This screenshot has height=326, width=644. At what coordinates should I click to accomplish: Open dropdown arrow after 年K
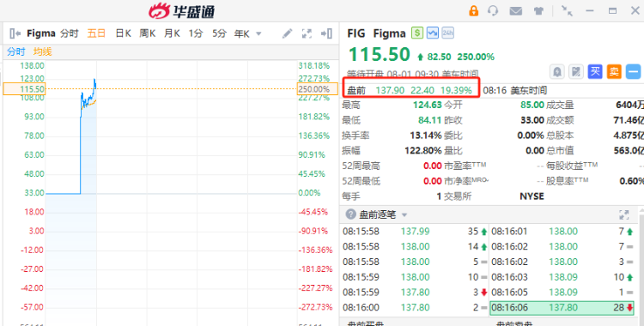(x=258, y=33)
